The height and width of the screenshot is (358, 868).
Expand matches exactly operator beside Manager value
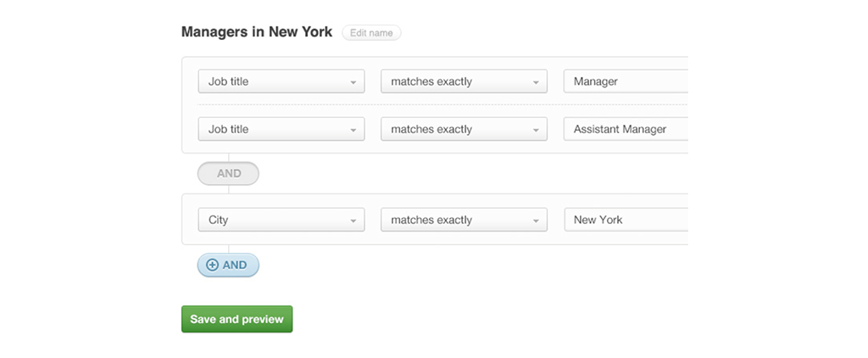(x=463, y=81)
